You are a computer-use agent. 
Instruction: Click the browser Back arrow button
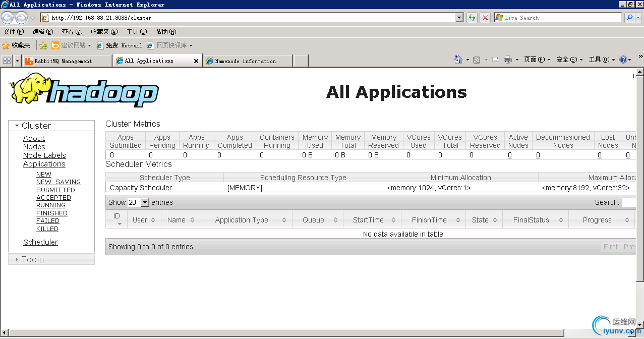coord(8,18)
